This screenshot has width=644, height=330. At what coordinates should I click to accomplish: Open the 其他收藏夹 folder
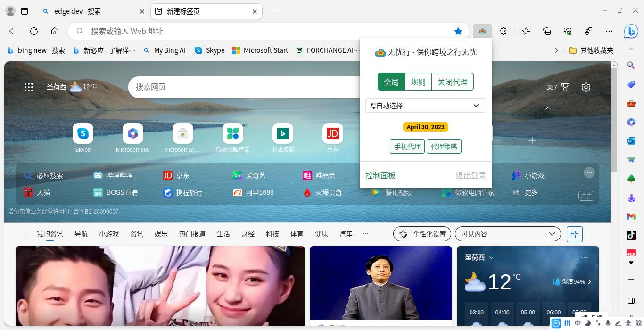point(591,50)
